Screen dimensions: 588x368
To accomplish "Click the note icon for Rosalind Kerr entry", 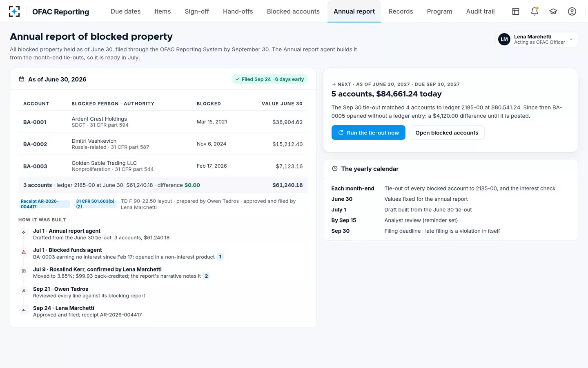I will pyautogui.click(x=24, y=271).
